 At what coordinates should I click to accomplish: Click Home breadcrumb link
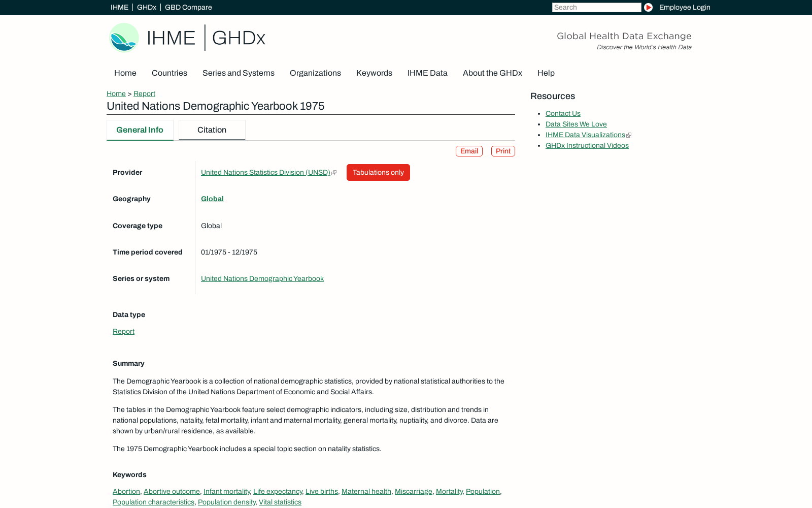(x=116, y=93)
